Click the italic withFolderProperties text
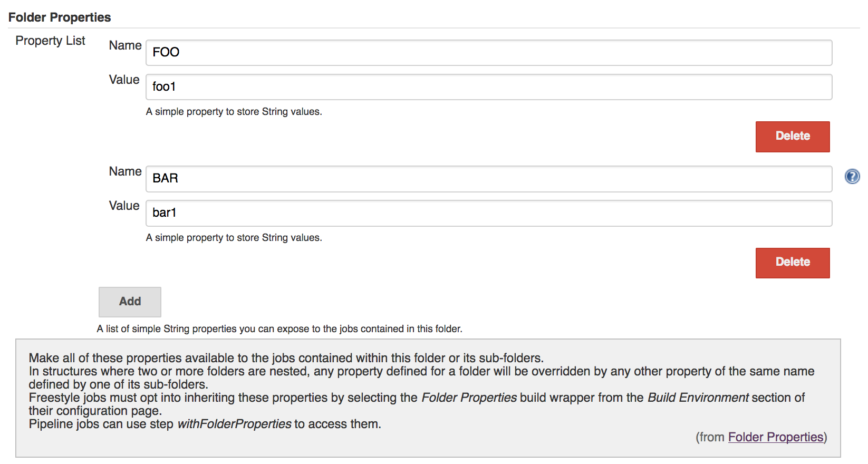The image size is (868, 464). 234,424
